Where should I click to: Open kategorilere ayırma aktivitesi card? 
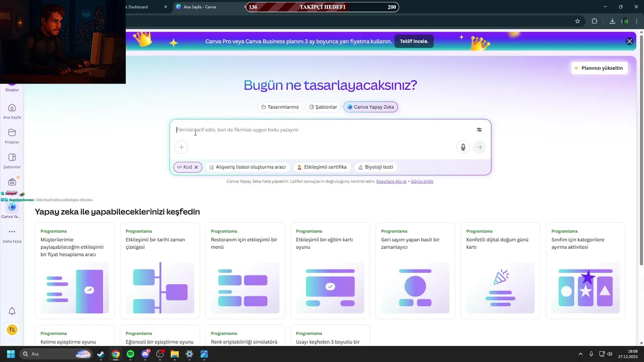tap(586, 271)
